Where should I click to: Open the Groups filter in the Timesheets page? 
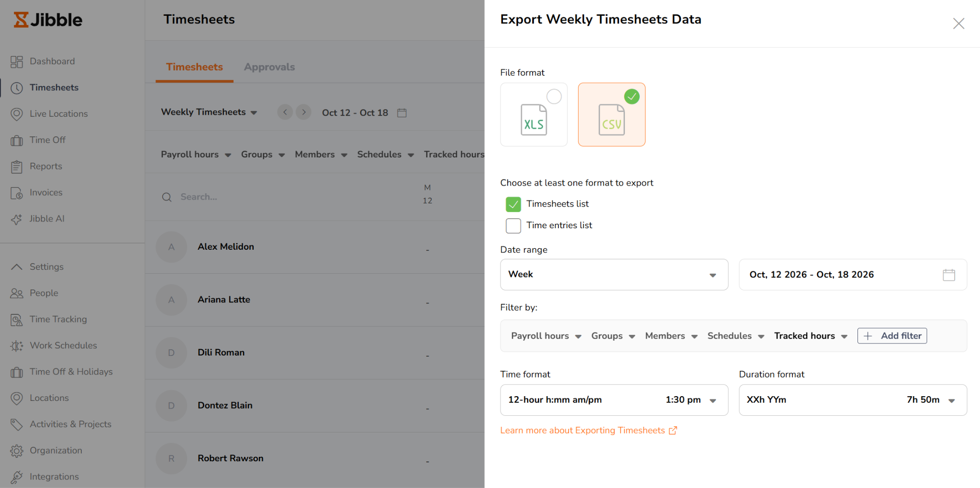(263, 155)
